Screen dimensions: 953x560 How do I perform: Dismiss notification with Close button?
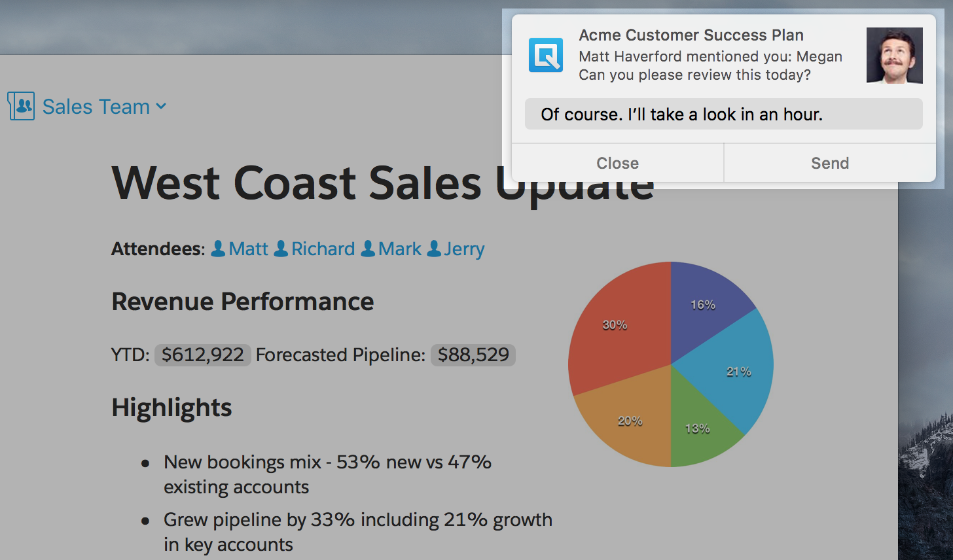point(617,163)
